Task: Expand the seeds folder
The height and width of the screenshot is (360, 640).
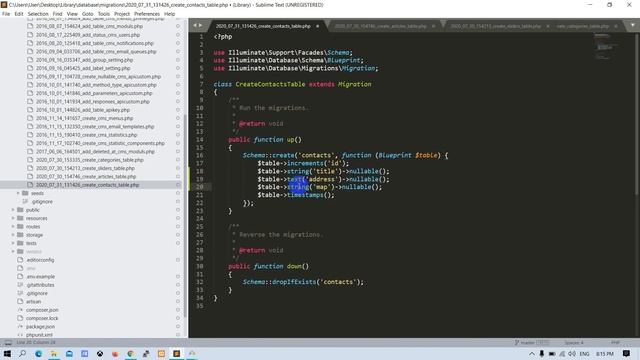Action: tap(18, 193)
